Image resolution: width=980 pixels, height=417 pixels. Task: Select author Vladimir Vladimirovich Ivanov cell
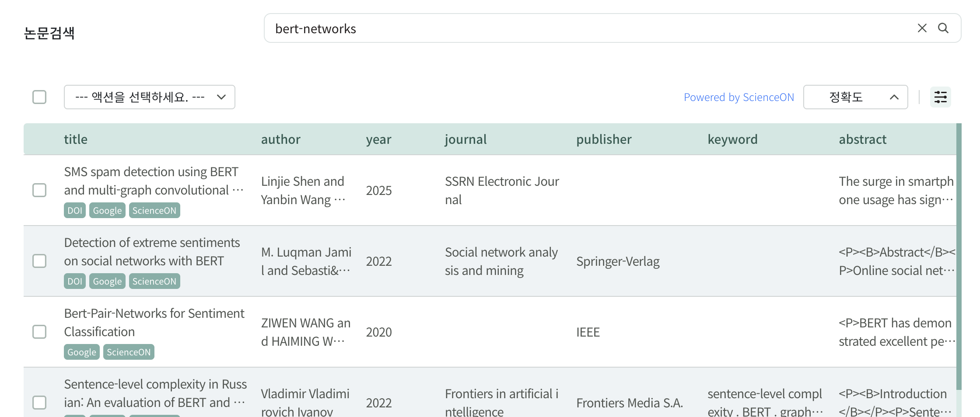click(305, 403)
